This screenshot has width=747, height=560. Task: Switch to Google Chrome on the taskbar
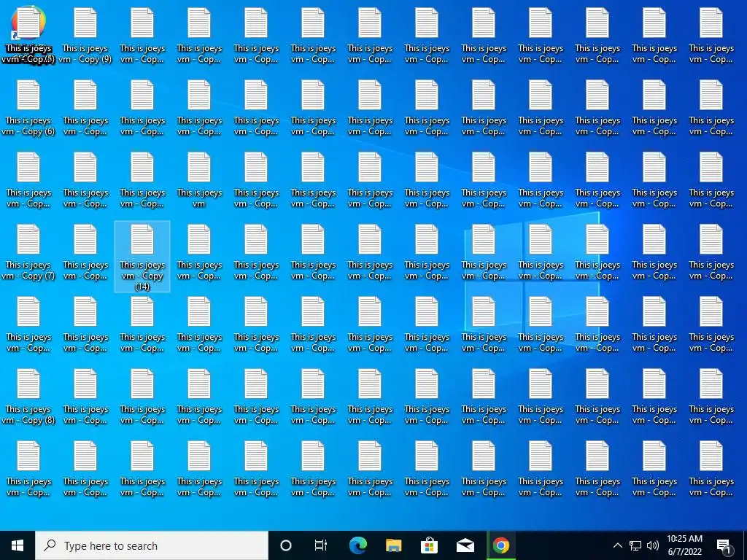[500, 545]
